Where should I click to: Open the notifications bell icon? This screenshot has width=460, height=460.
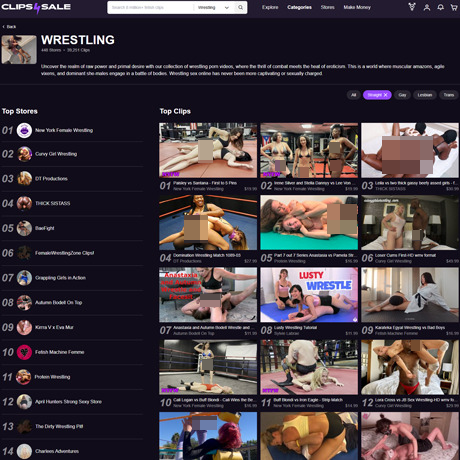click(441, 7)
